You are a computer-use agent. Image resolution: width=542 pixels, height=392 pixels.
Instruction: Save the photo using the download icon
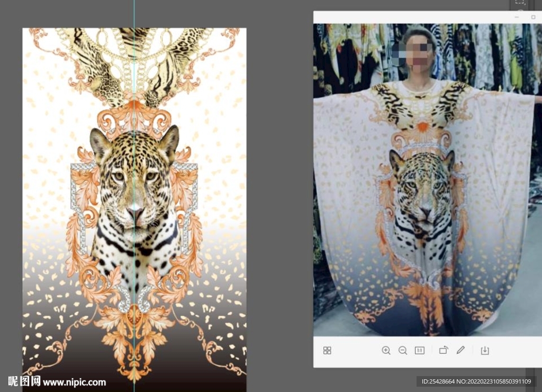485,350
